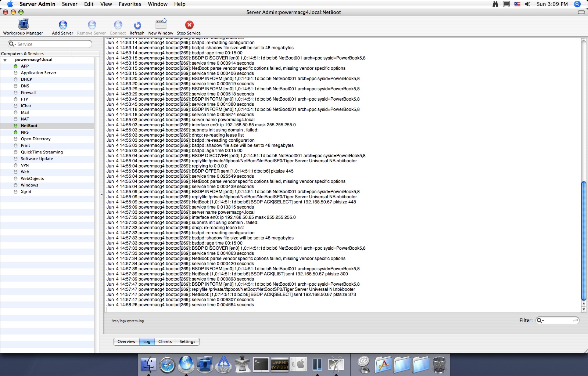Switch to the Overview tab
588x376 pixels.
coord(126,341)
